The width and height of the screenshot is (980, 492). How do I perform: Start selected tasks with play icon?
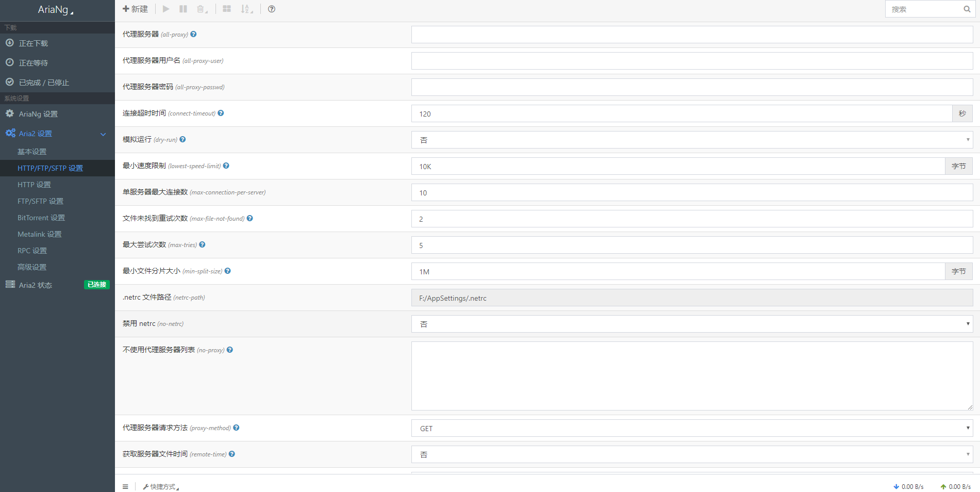coord(166,9)
